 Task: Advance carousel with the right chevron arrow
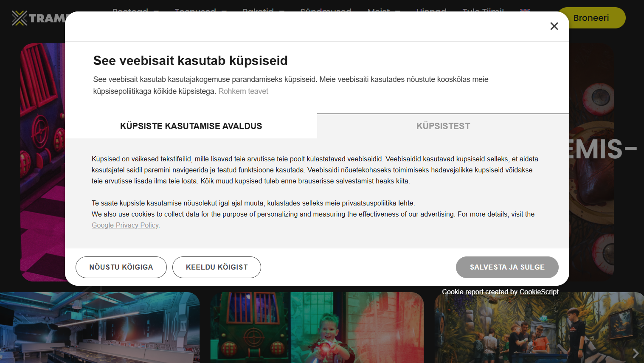point(636,353)
